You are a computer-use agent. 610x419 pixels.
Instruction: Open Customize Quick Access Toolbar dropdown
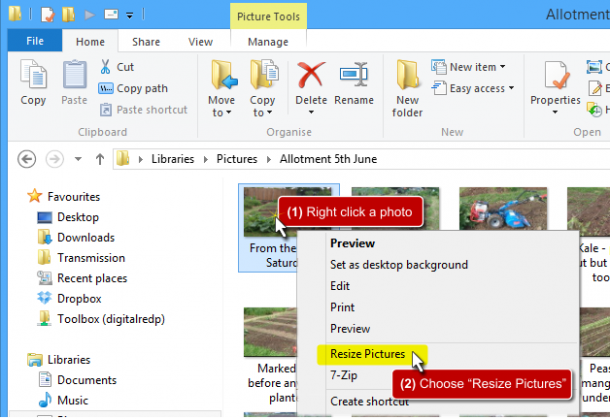(x=130, y=15)
